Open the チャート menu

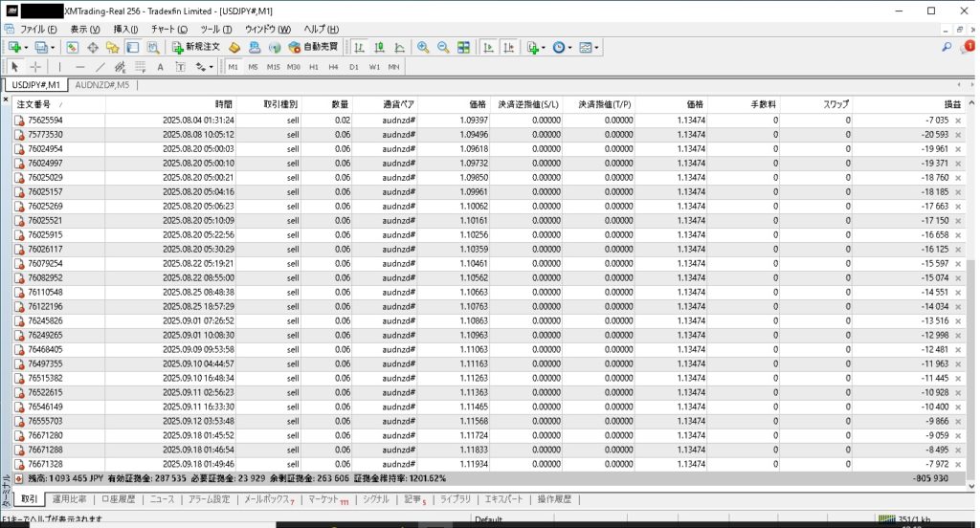pos(164,29)
